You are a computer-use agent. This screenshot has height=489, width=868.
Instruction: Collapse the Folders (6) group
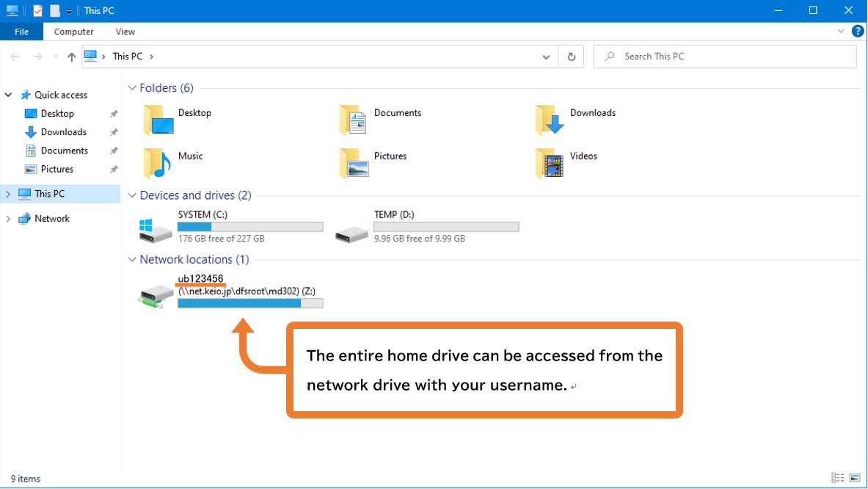tap(132, 88)
